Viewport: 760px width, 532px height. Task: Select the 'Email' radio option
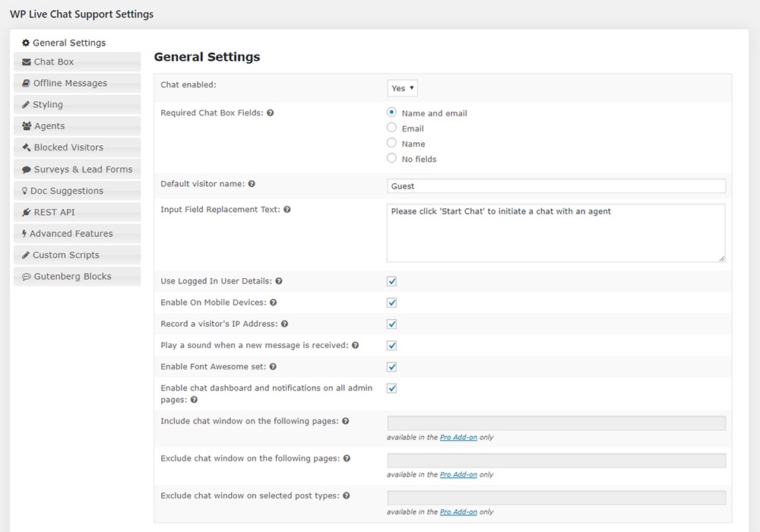point(391,128)
